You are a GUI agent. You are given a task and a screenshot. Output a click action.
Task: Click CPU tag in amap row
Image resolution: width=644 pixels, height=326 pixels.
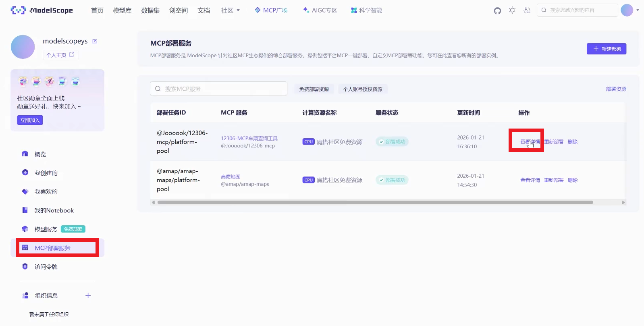click(309, 180)
